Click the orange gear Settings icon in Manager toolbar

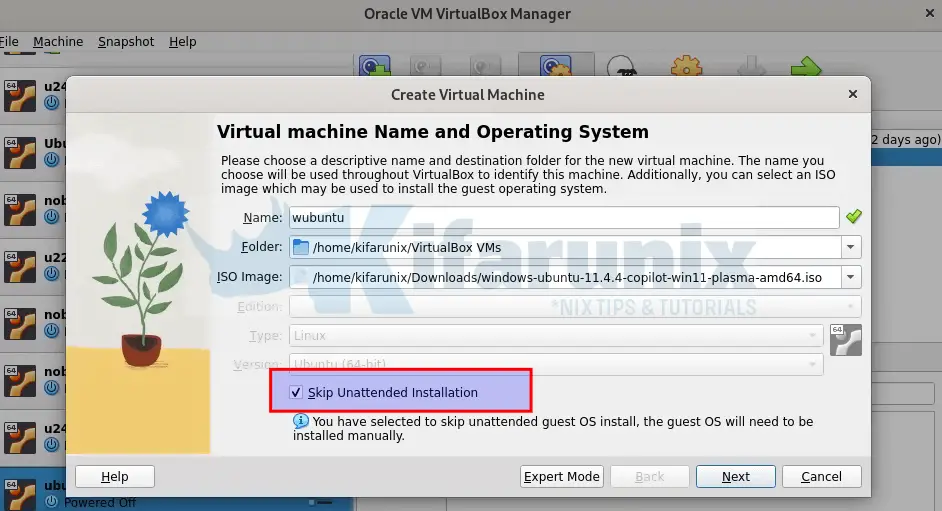pos(686,66)
